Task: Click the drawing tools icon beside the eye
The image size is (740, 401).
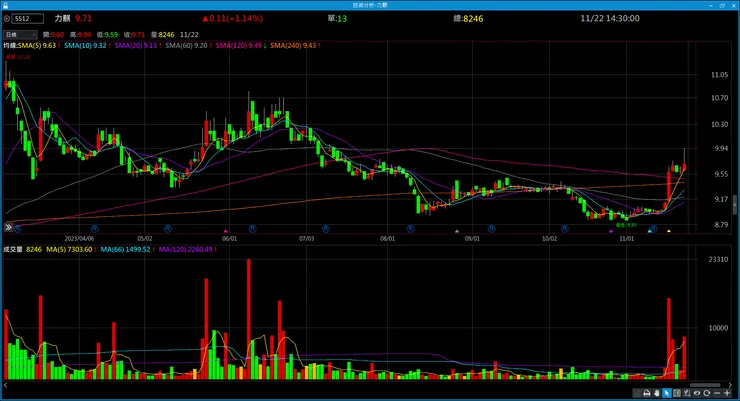Action: pos(687,393)
